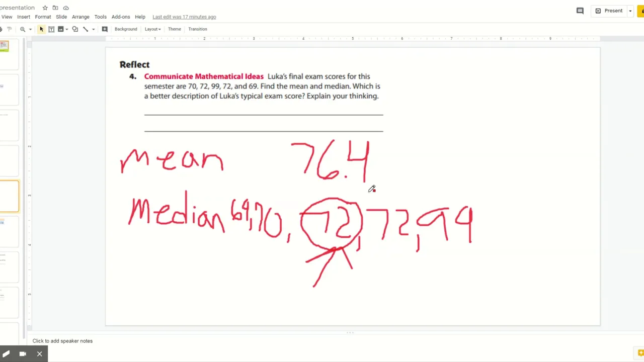Click the yellow share button top right
Screen dimensions: 644x362
tap(641, 11)
